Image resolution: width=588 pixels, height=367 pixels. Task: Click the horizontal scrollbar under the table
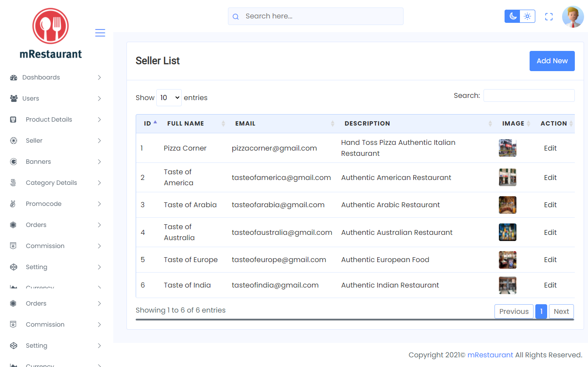click(355, 320)
